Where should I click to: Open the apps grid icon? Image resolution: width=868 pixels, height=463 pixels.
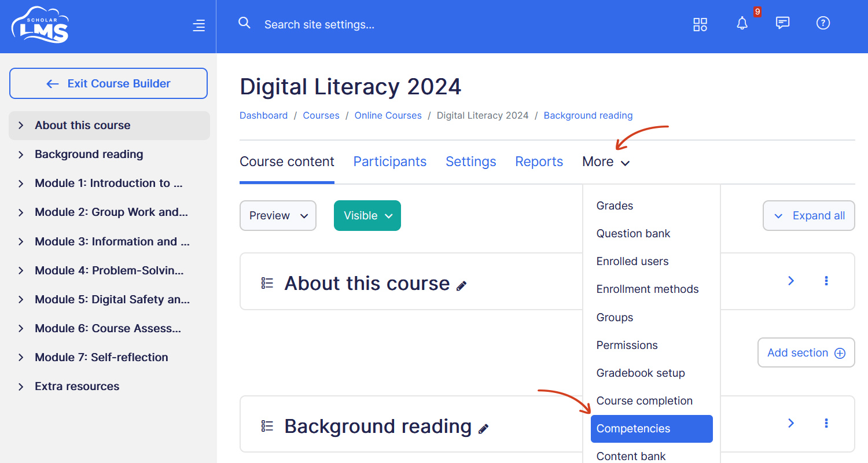click(700, 24)
